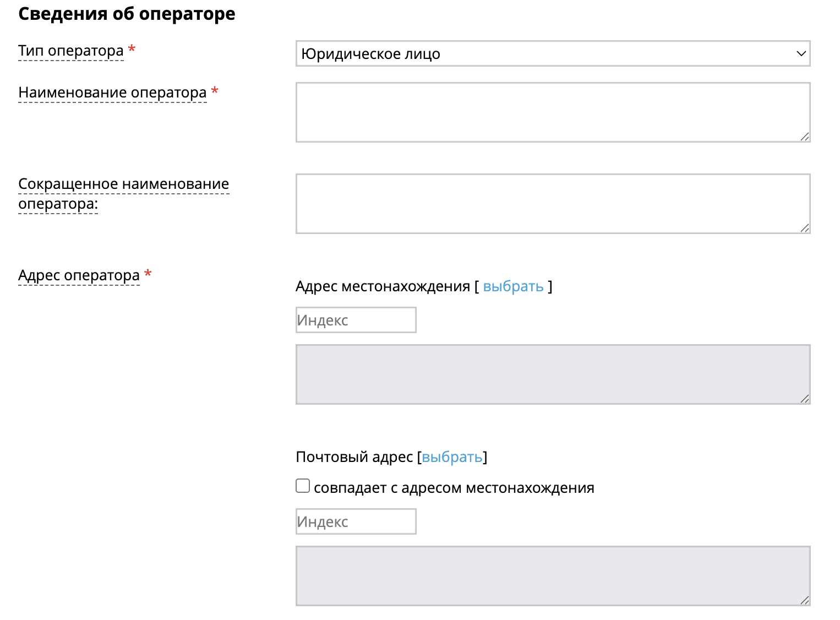
Task: Click выбрать link for Почтовый адрес
Action: pyautogui.click(x=452, y=457)
